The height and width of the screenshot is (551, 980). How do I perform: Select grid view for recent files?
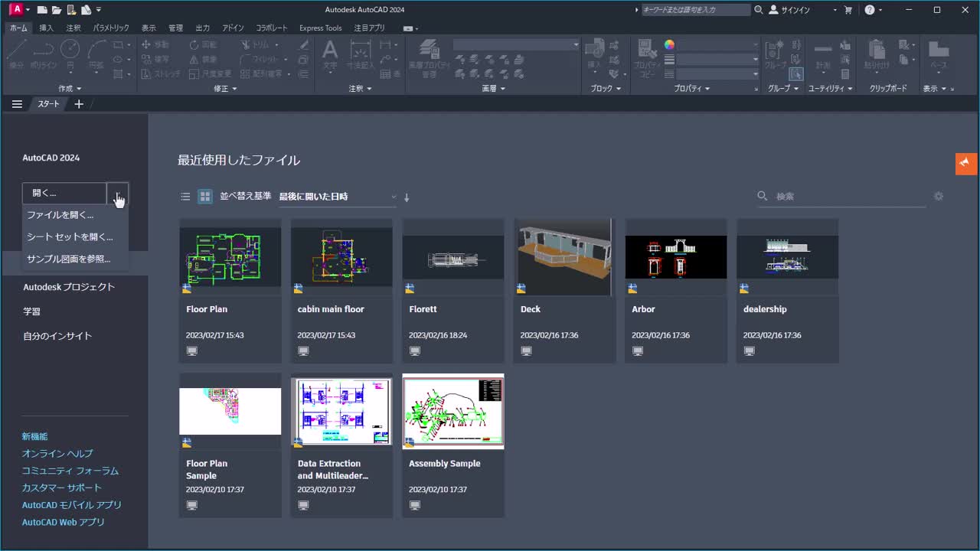pos(205,197)
